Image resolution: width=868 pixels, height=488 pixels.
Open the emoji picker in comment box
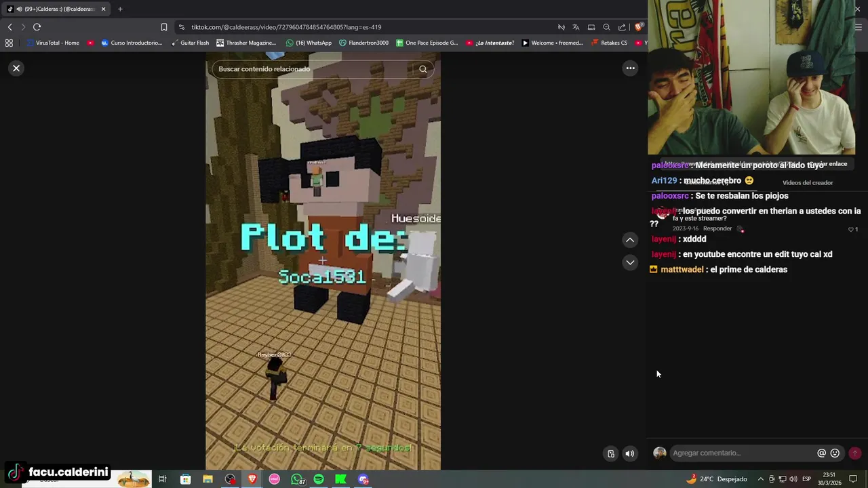(835, 453)
